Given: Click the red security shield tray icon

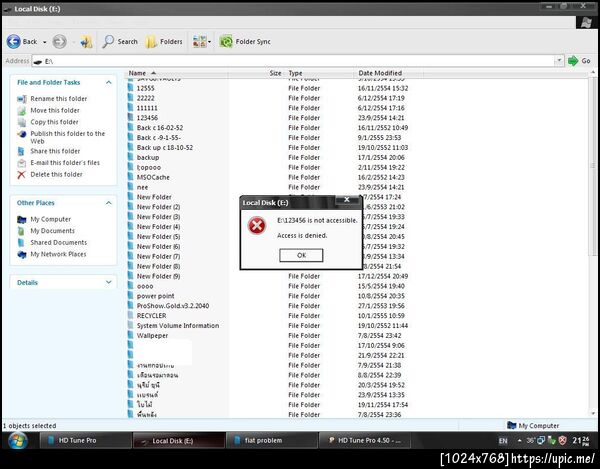Looking at the screenshot, I should 562,440.
